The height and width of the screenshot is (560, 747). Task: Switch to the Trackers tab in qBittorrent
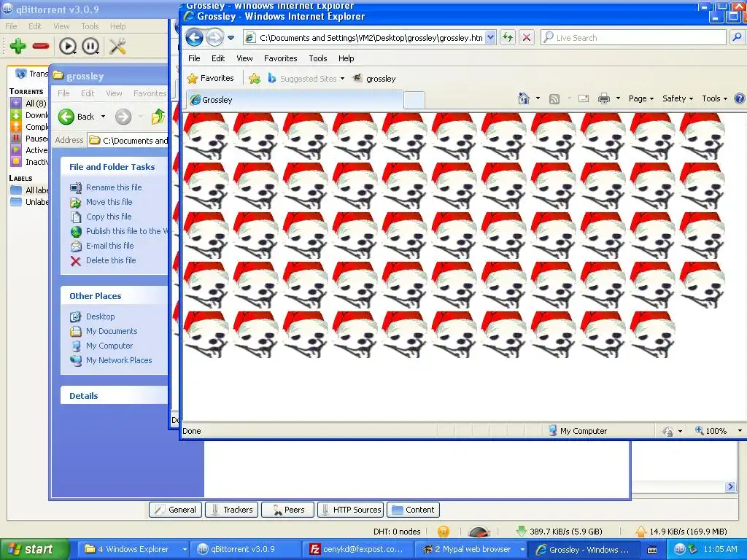(231, 510)
